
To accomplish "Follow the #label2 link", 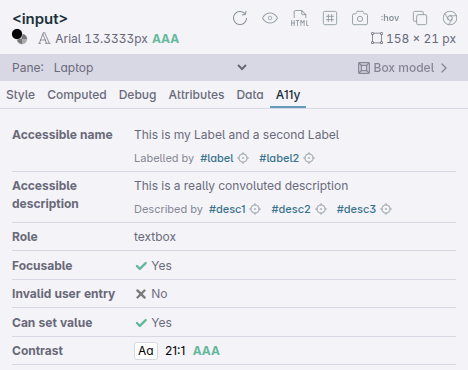I will tap(279, 158).
